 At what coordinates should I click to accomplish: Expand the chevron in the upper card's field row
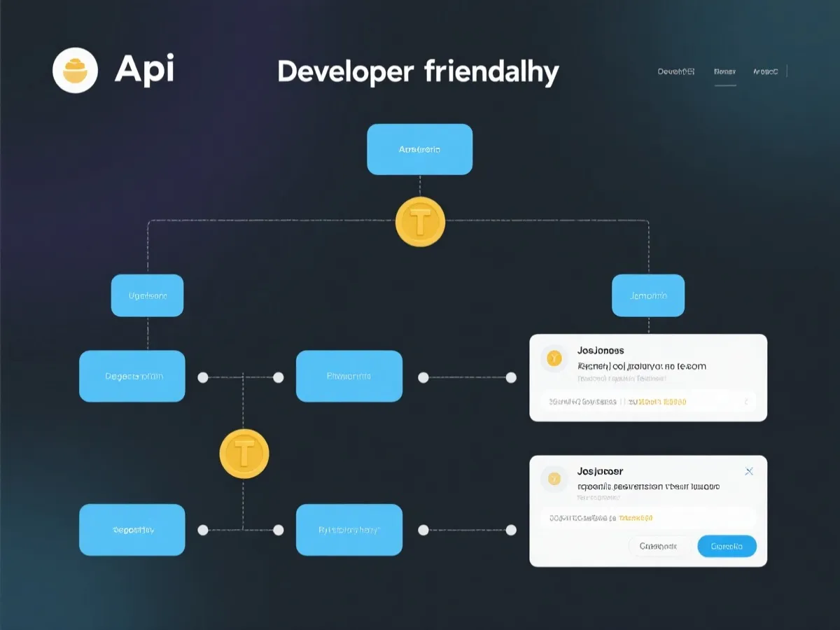click(x=746, y=402)
